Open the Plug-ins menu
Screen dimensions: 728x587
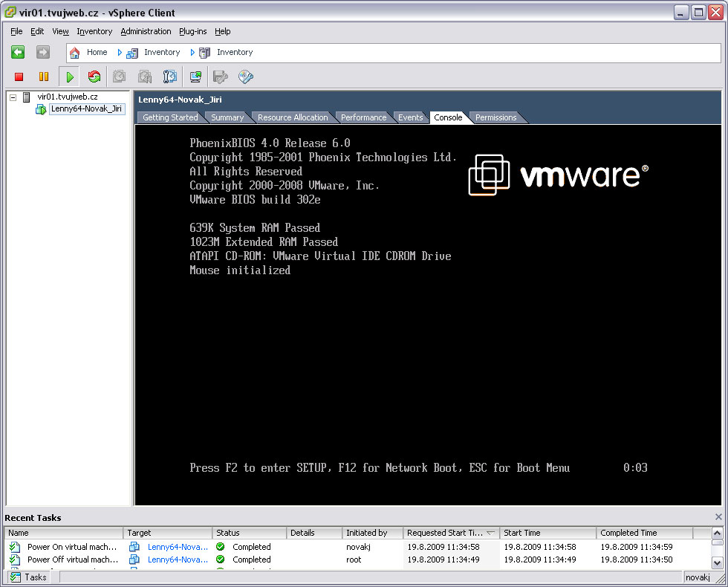(192, 31)
